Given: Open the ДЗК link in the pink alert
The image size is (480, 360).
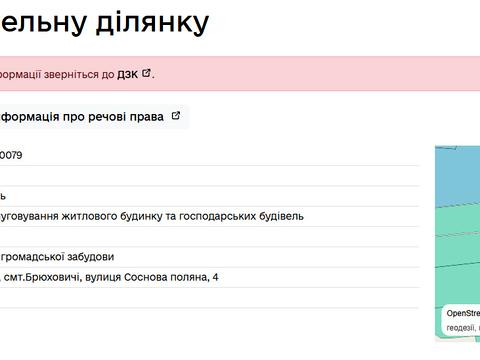Looking at the screenshot, I should [127, 74].
